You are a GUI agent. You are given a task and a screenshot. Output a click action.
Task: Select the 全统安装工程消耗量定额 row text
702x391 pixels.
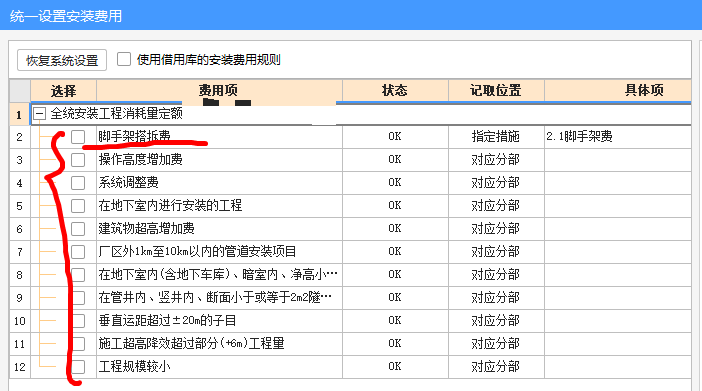pyautogui.click(x=116, y=114)
